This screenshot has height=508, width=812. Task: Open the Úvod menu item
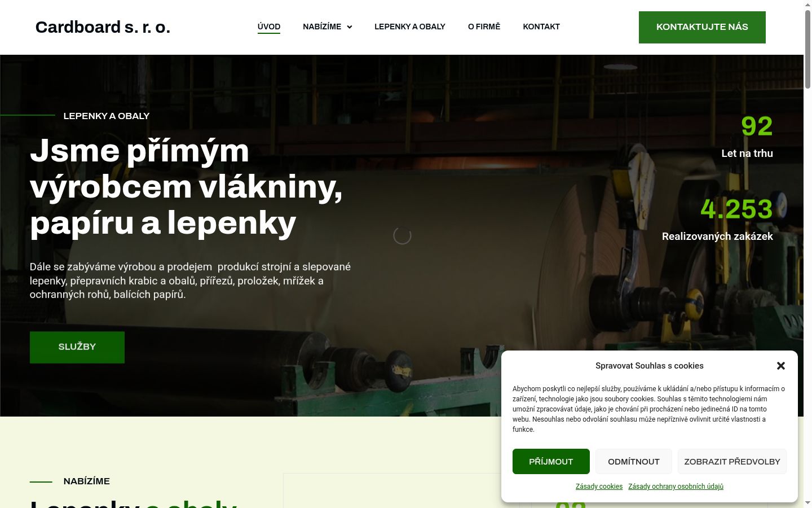(x=269, y=27)
